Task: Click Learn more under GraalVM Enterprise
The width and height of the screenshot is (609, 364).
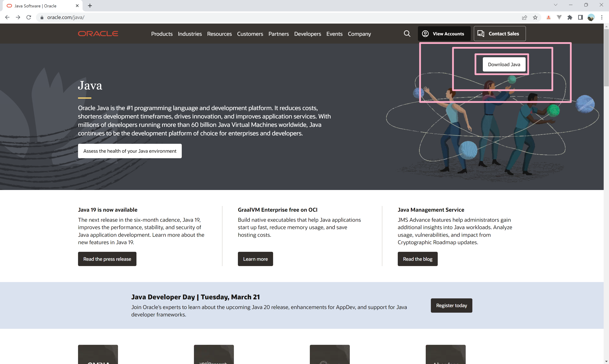Action: click(255, 259)
